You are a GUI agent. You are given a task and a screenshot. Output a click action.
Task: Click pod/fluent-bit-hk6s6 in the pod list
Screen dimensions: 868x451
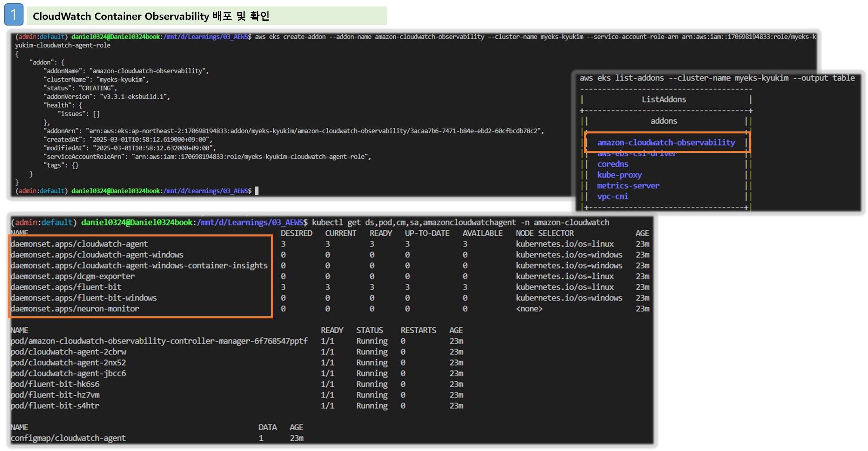point(55,384)
